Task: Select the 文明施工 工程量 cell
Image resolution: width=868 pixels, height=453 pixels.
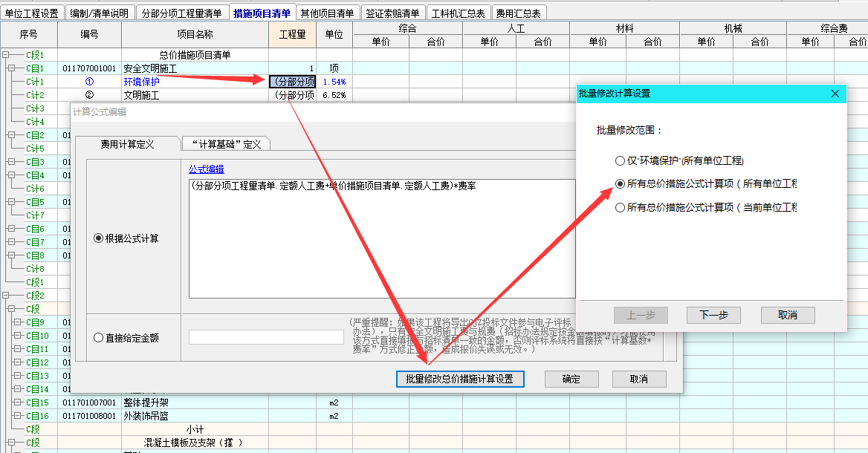Action: click(x=292, y=95)
